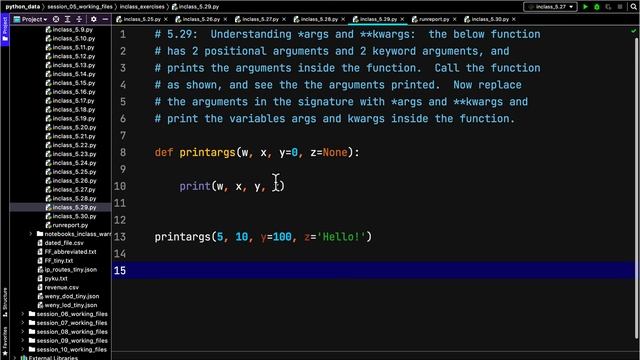This screenshot has width=640, height=360.
Task: Expand the notebooks_inclass_warmup folder
Action: point(31,234)
